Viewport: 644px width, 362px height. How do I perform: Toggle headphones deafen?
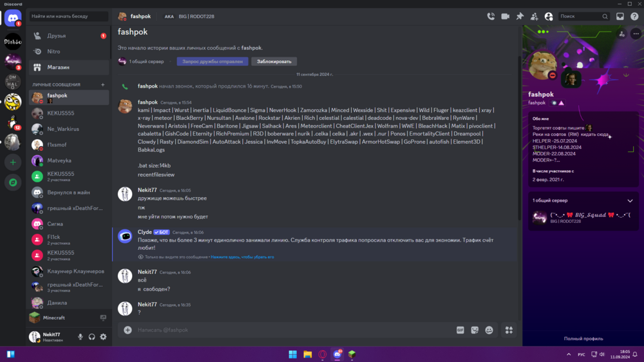point(92,337)
